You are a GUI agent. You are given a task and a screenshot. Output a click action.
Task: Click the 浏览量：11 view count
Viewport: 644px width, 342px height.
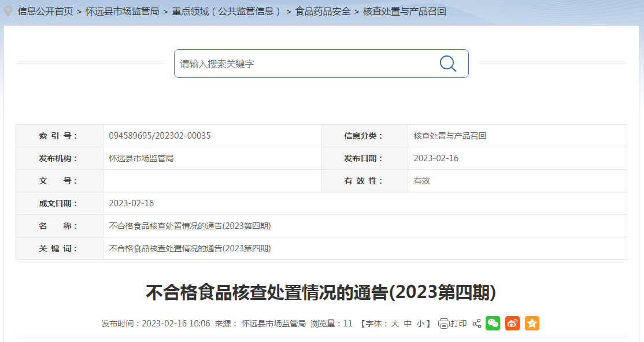point(331,324)
